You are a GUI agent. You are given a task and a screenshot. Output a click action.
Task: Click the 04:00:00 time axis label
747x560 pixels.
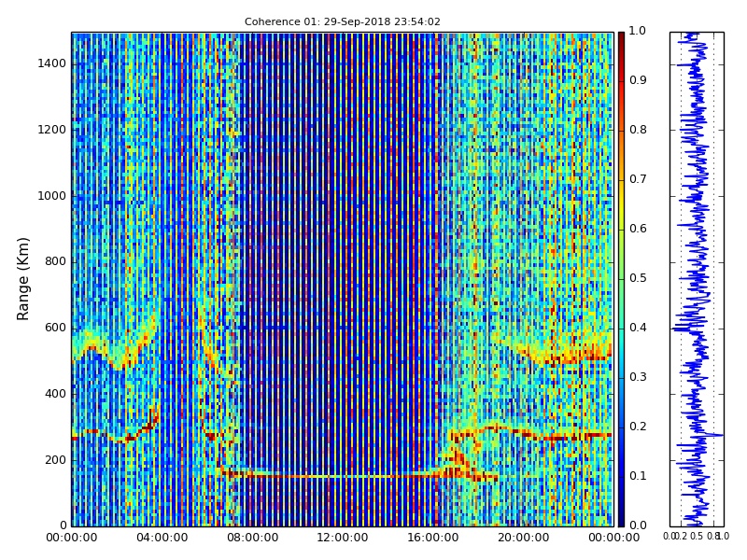[x=162, y=538]
